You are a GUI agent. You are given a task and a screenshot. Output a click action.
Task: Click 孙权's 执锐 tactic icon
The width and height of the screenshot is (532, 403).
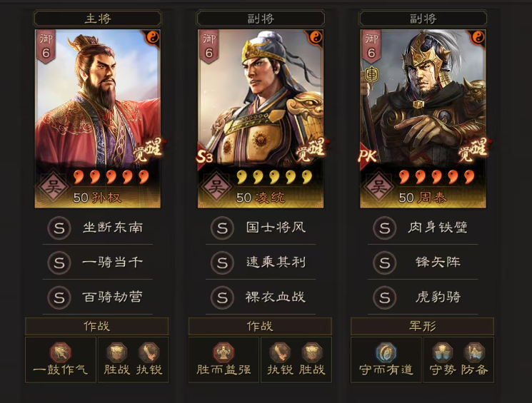pos(149,352)
